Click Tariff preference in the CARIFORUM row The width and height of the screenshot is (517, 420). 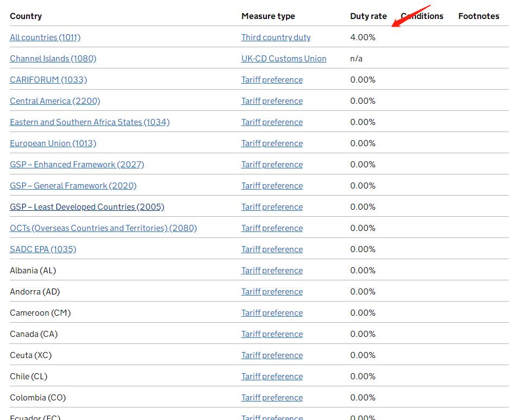272,80
